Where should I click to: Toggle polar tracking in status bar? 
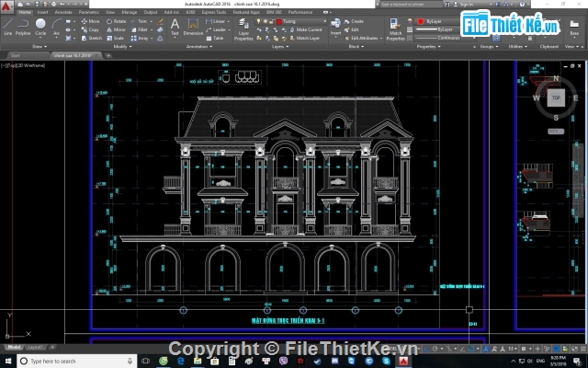[x=435, y=349]
